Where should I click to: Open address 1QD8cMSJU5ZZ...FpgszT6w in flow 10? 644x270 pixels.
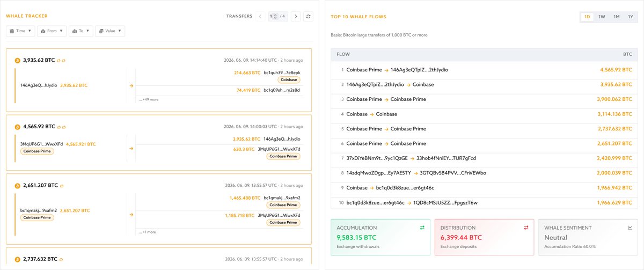point(445,203)
